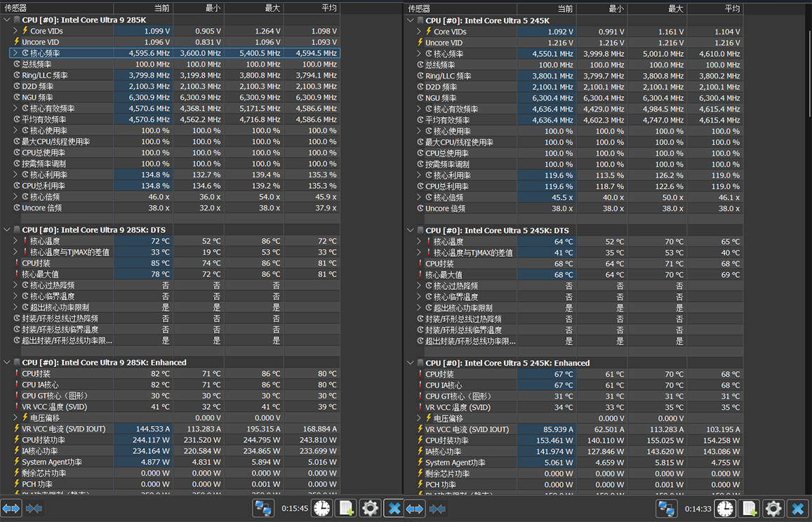Image resolution: width=812 pixels, height=522 pixels.
Task: Click clock icon of NGU 频率 row, 245K window
Action: click(420, 98)
